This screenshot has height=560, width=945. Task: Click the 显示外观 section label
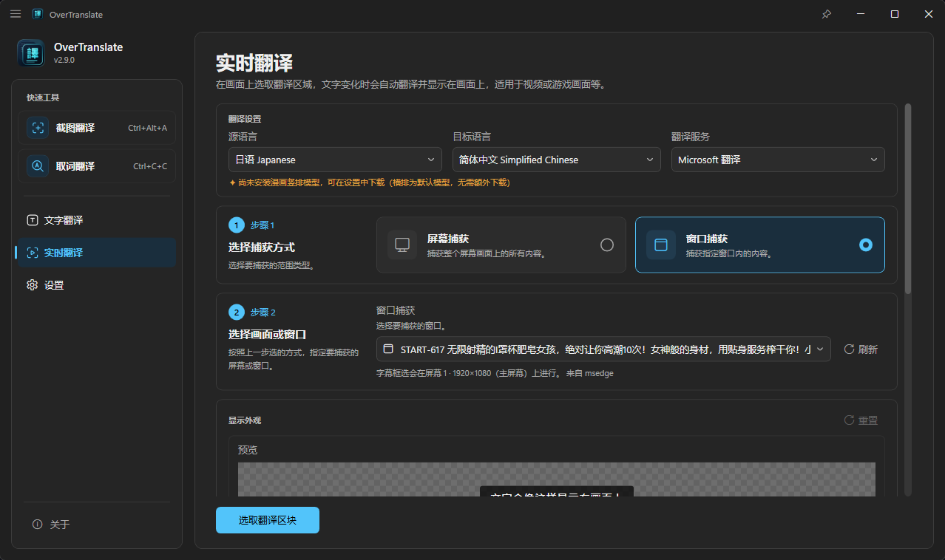(245, 420)
